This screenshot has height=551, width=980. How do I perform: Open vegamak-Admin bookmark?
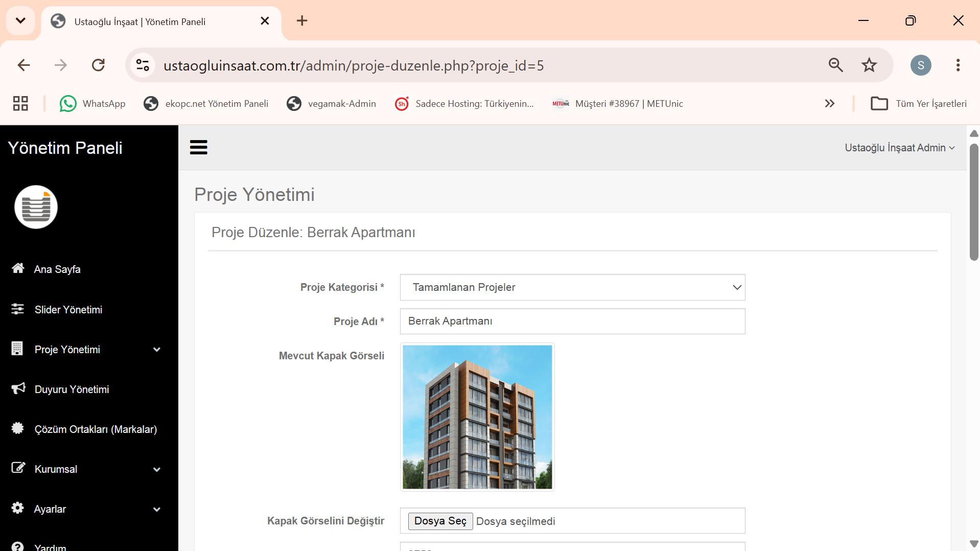pyautogui.click(x=331, y=103)
